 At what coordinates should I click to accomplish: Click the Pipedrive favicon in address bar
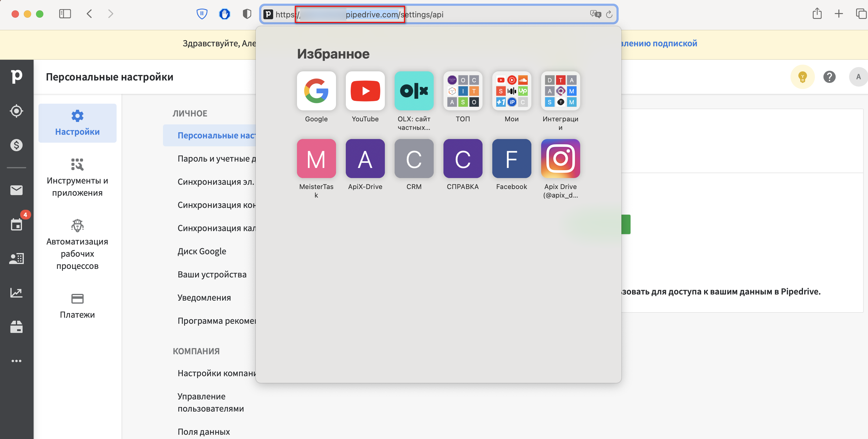(268, 14)
